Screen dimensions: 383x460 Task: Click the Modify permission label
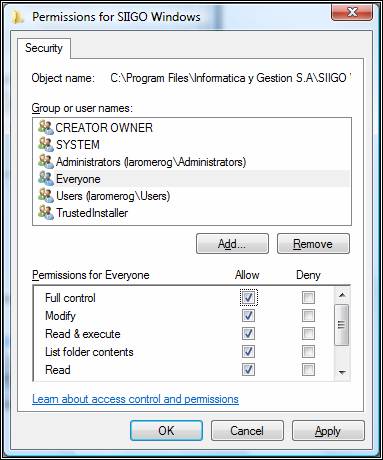coord(60,316)
